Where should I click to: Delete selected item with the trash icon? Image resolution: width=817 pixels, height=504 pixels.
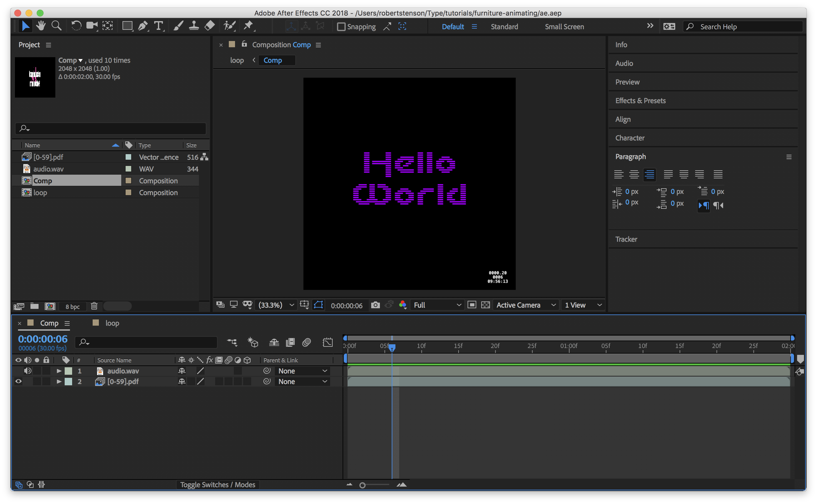pyautogui.click(x=94, y=306)
